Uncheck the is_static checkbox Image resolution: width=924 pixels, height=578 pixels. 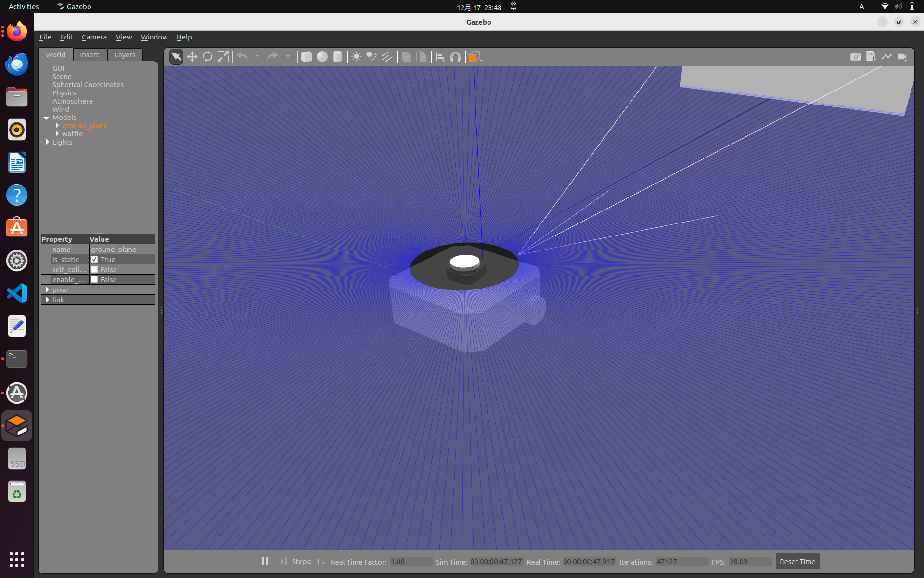[x=94, y=259]
